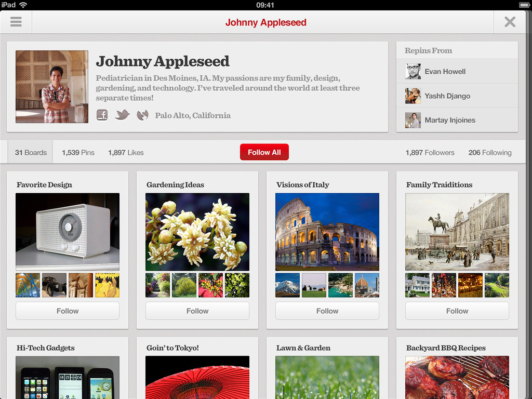
Task: Open the Christmas ornaments thumbnail
Action: click(x=444, y=285)
